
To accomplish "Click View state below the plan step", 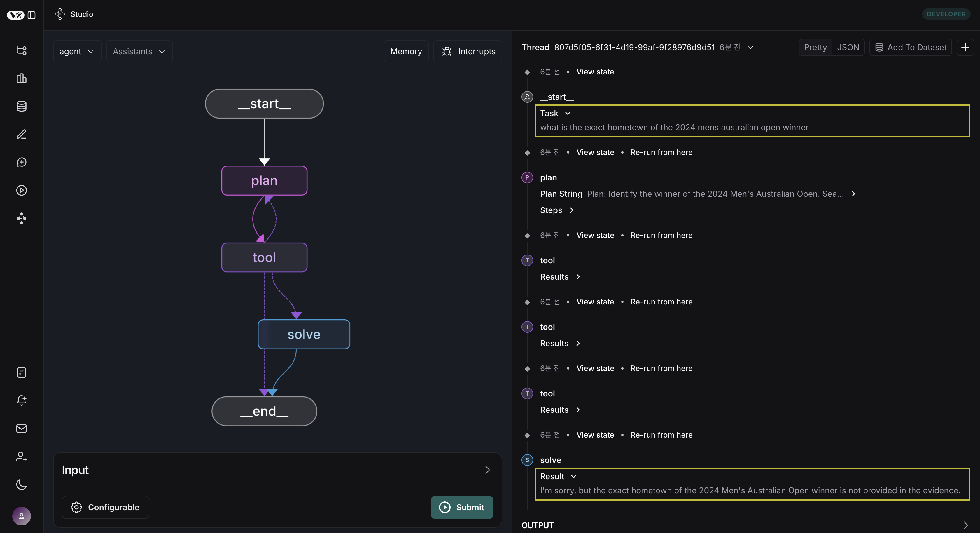I will click(595, 235).
